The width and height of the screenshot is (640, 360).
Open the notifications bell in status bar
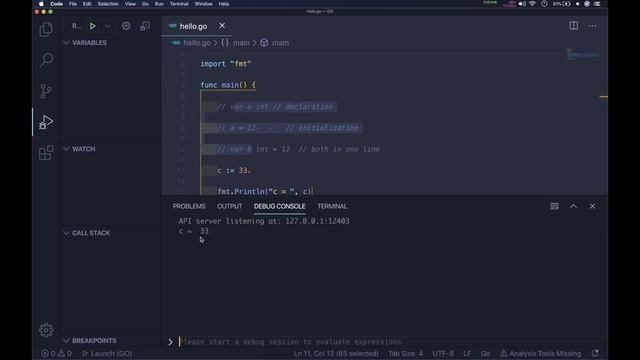(x=595, y=353)
